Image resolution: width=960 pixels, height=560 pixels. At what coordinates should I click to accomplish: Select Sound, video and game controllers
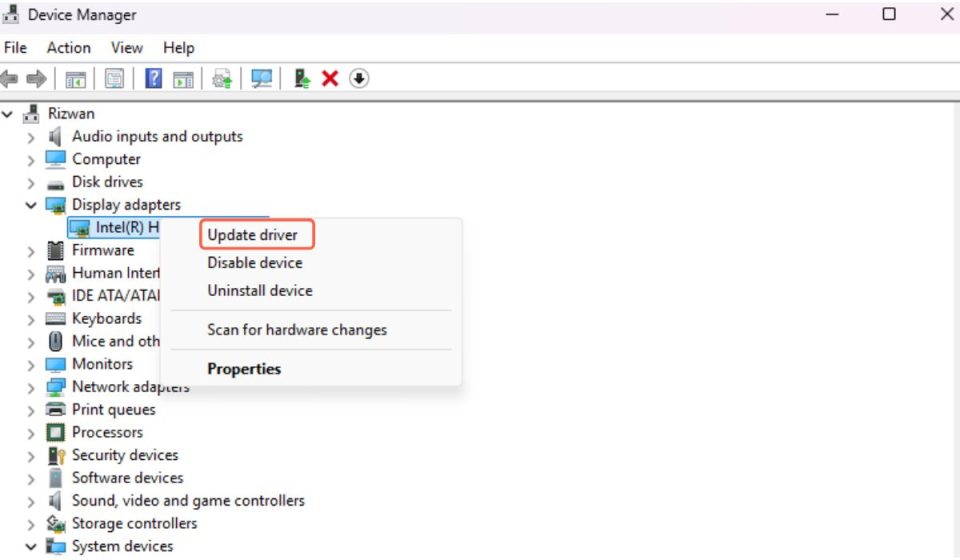click(188, 501)
